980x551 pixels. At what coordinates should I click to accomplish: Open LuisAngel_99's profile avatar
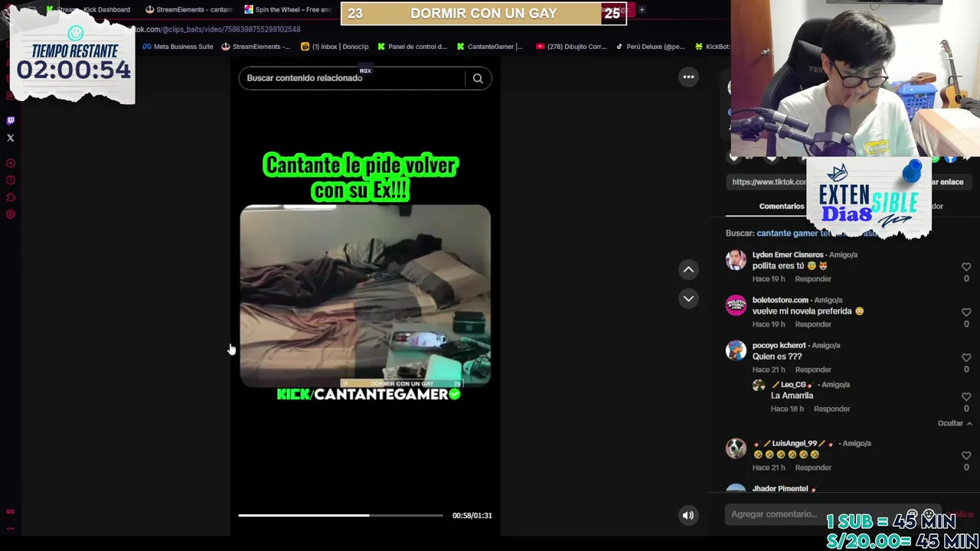click(736, 448)
